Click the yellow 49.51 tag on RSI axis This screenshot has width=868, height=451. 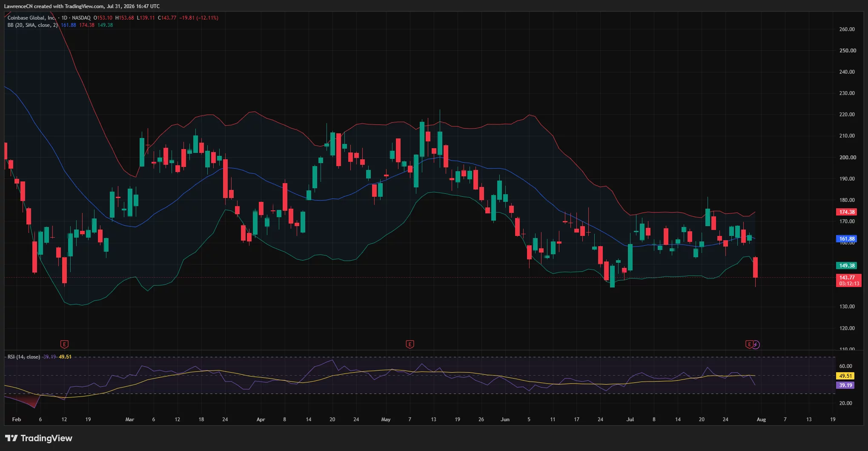pos(845,376)
